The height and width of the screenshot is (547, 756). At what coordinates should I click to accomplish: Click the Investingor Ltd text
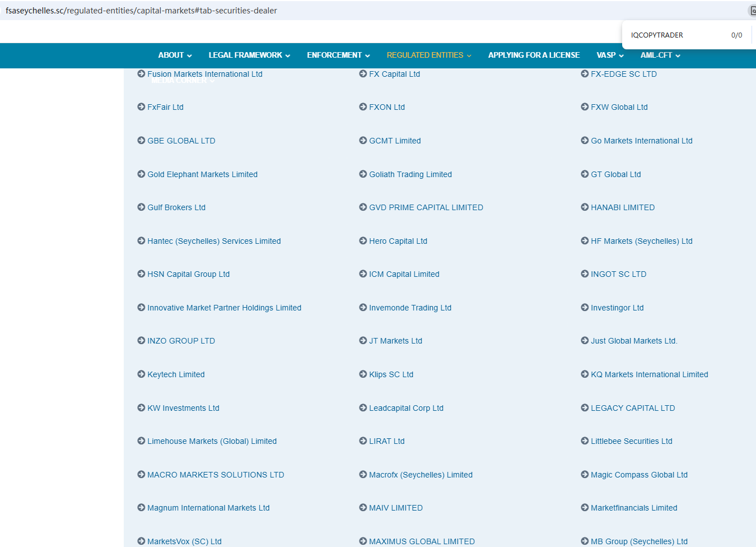click(x=617, y=308)
